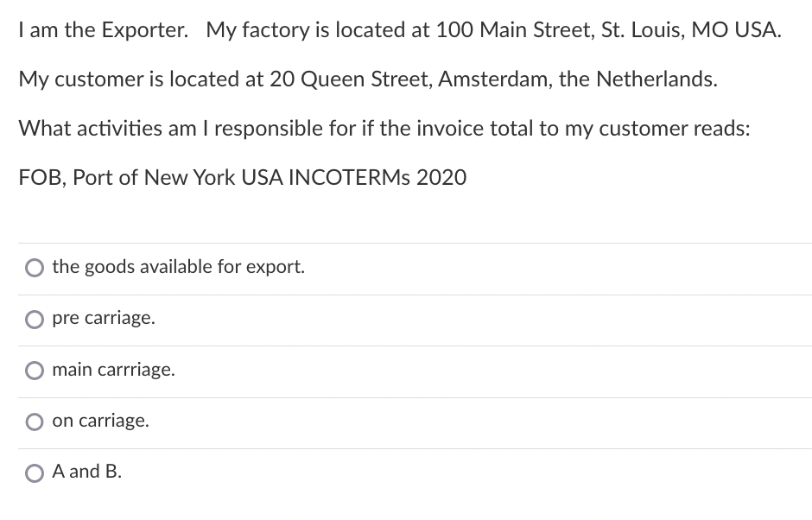Pick the 'A and B.' answer option
The height and width of the screenshot is (520, 812).
(35, 472)
